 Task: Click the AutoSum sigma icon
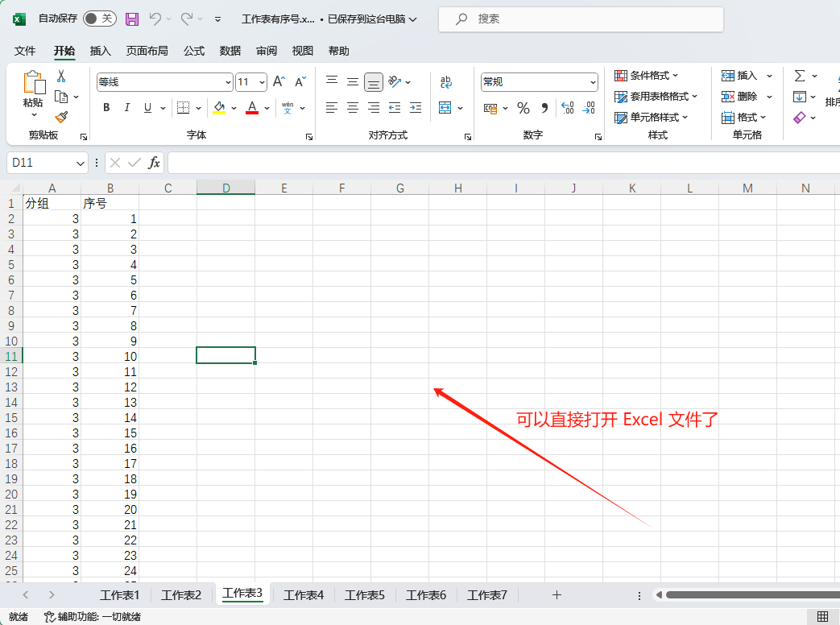(799, 76)
